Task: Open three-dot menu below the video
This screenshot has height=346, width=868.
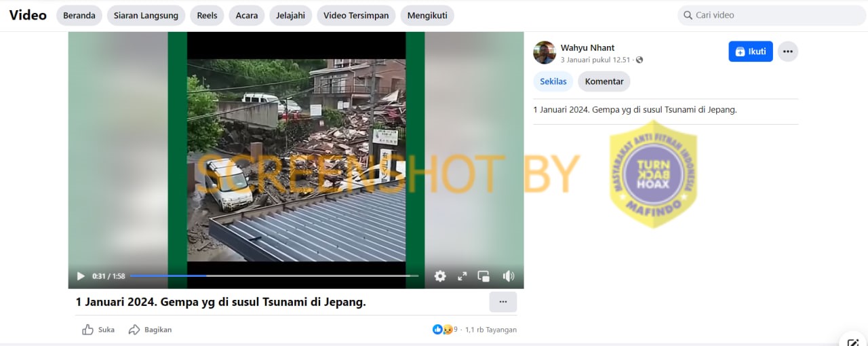Action: [503, 302]
